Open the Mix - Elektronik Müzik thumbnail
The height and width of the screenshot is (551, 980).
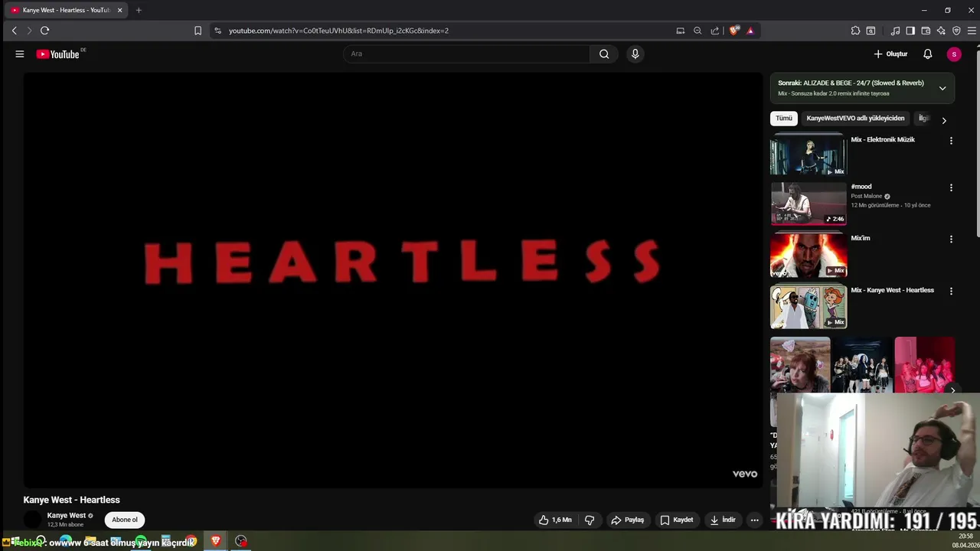pos(808,155)
